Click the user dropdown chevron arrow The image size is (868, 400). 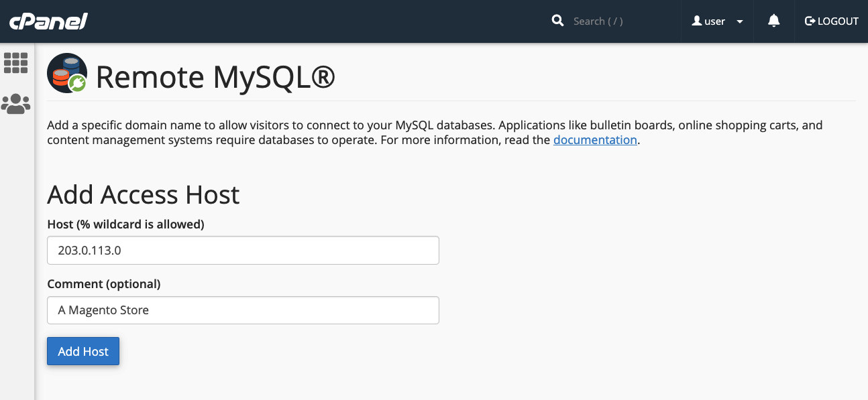pos(741,21)
